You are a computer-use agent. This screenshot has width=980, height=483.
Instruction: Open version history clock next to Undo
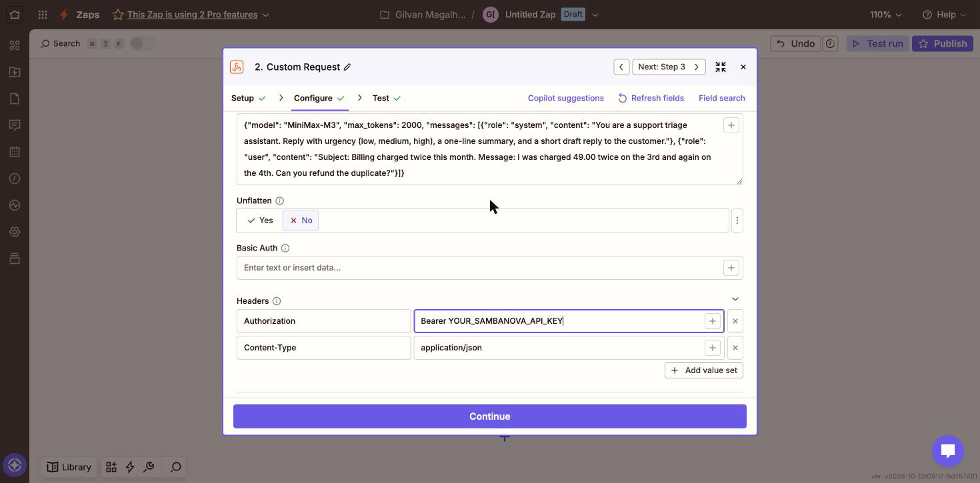[x=831, y=43]
